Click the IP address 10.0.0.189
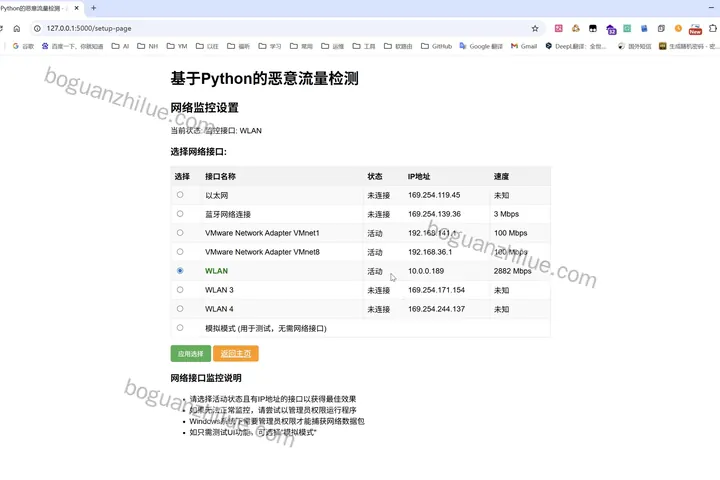720x480 pixels. click(426, 271)
